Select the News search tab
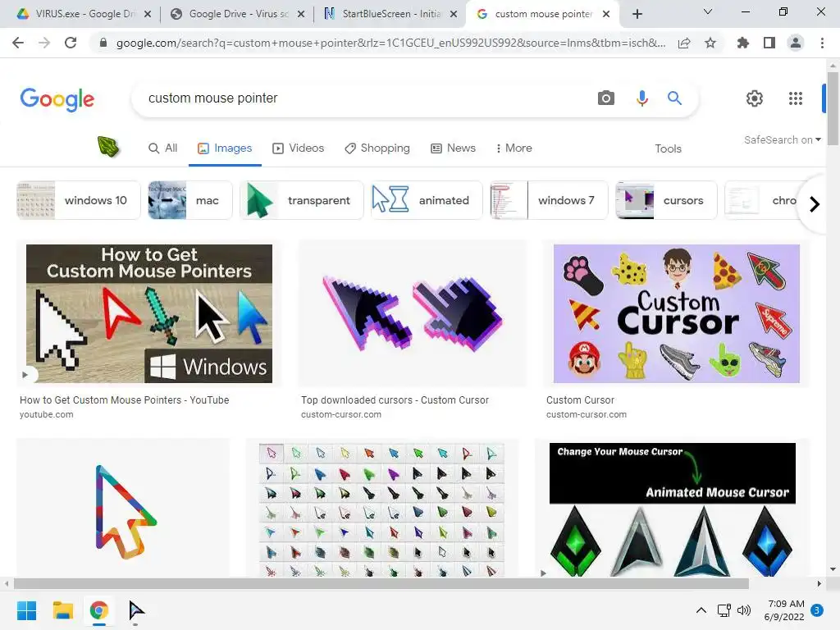 pos(453,148)
